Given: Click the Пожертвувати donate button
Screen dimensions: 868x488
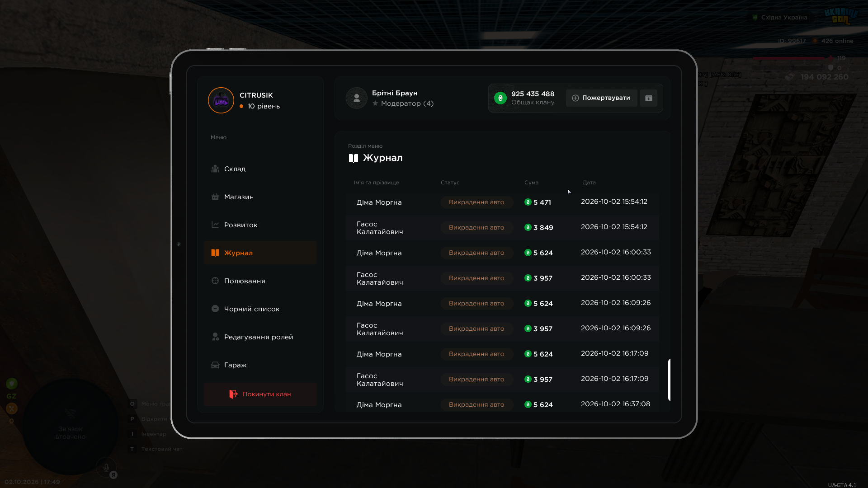Looking at the screenshot, I should (601, 98).
